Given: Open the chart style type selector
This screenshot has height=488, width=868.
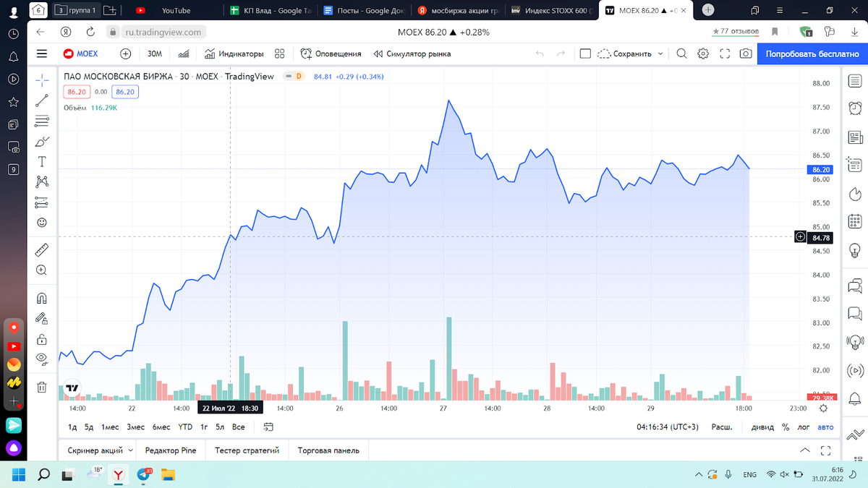Looking at the screenshot, I should [184, 53].
